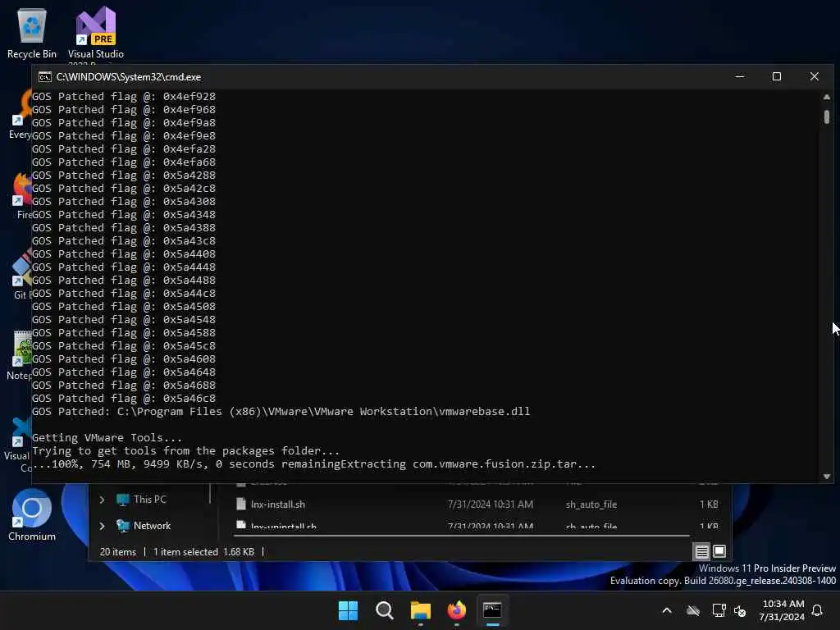Viewport: 840px width, 630px height.
Task: Open Visual Studio Preview desktop shortcut
Action: pos(96,33)
